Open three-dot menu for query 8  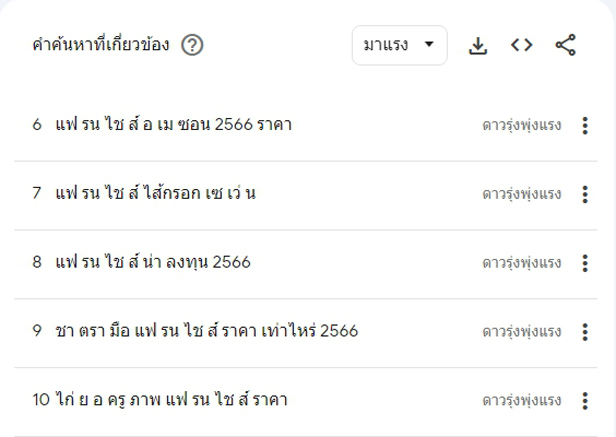click(x=585, y=263)
